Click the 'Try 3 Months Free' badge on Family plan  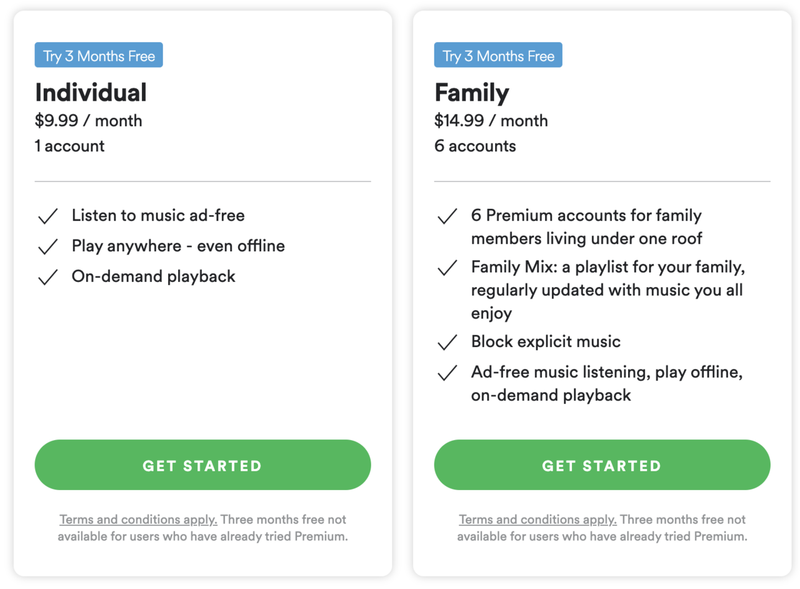click(x=498, y=55)
